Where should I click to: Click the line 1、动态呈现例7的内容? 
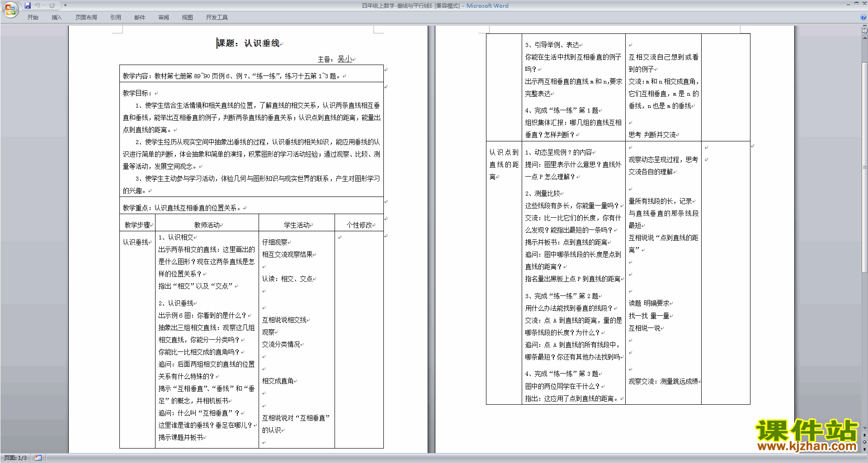click(x=559, y=152)
